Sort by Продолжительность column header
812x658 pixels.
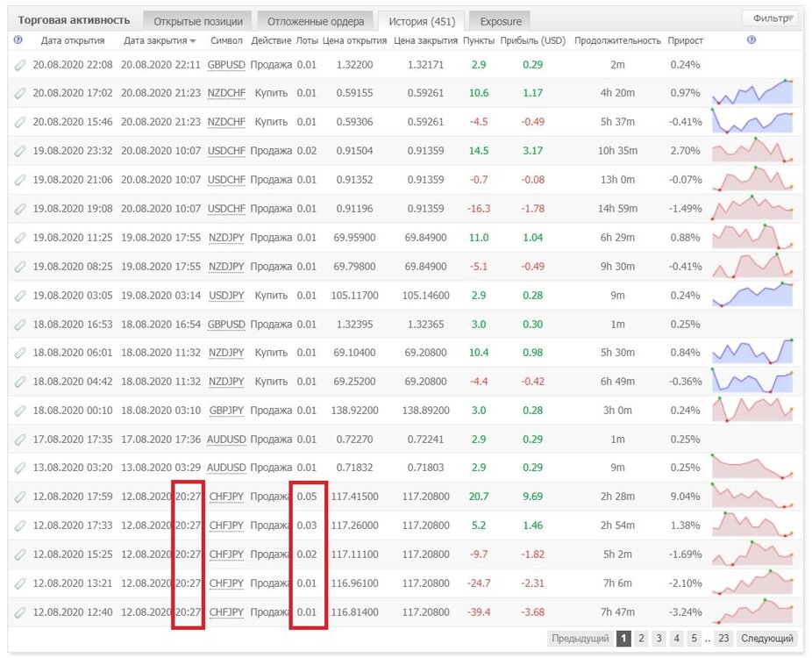[617, 40]
